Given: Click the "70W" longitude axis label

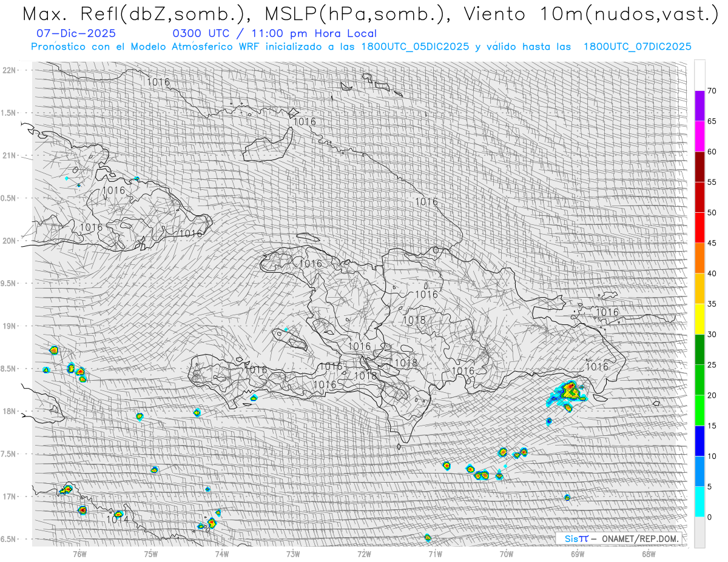Looking at the screenshot, I should [x=506, y=554].
